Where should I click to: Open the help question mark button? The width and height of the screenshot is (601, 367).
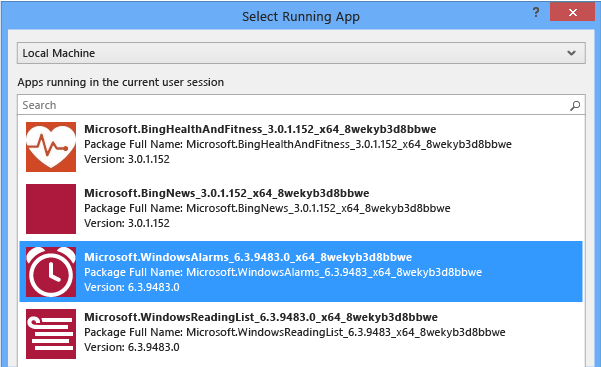[536, 13]
